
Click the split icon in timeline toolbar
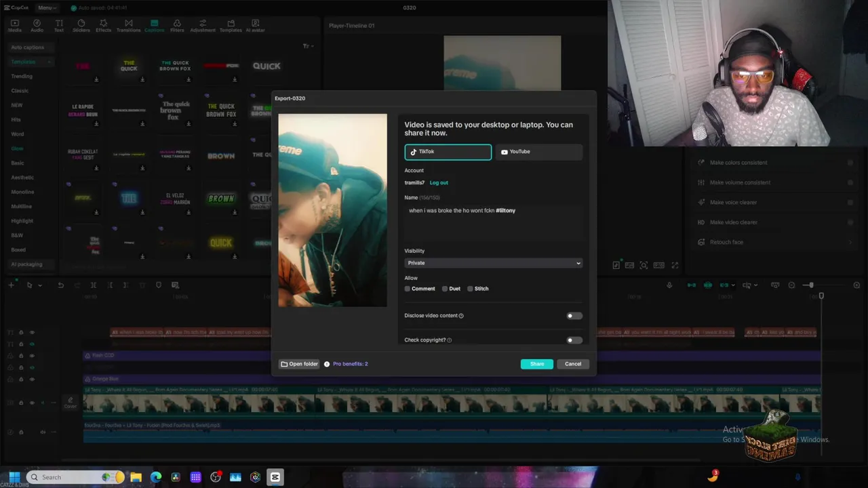(94, 285)
